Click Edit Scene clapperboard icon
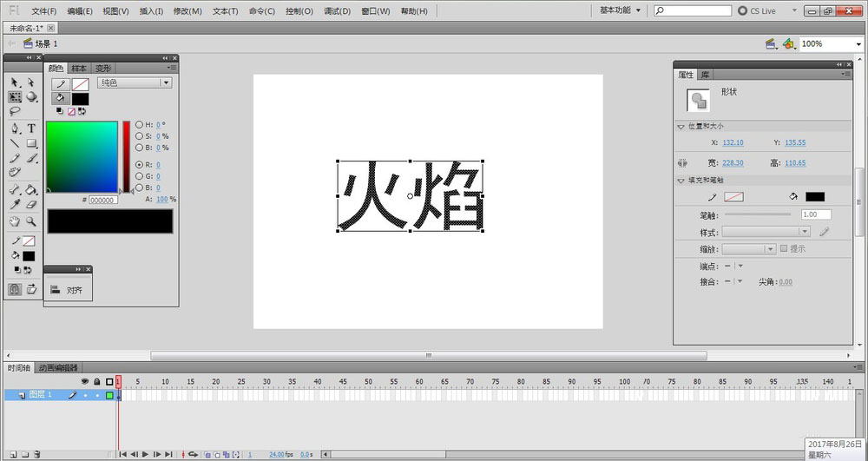 coord(771,43)
